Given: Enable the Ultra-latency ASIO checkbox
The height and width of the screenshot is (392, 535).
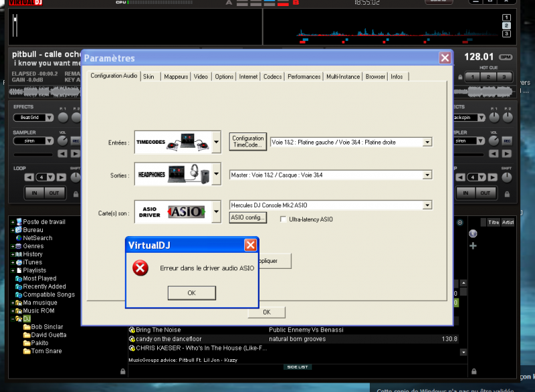Looking at the screenshot, I should (284, 219).
